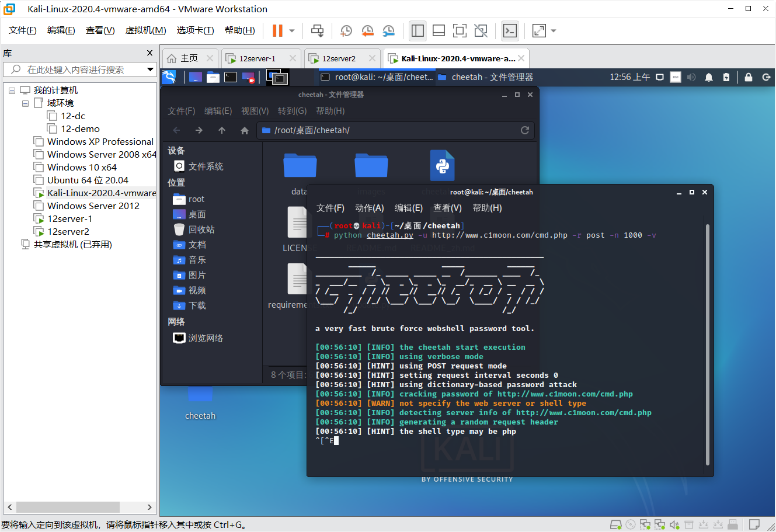Click the stretch guest display icon
The width and height of the screenshot is (776, 532).
(539, 30)
